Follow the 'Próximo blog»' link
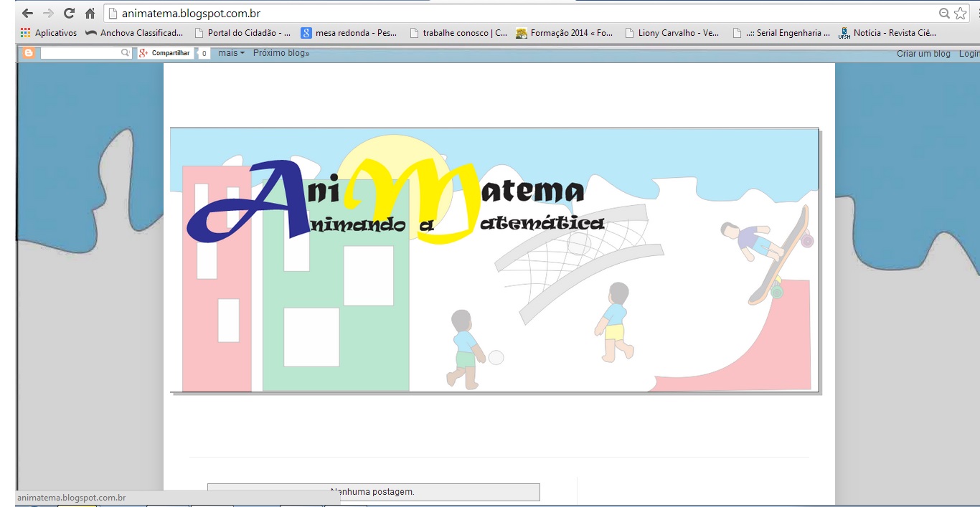Viewport: 980px width, 507px height. tap(281, 53)
